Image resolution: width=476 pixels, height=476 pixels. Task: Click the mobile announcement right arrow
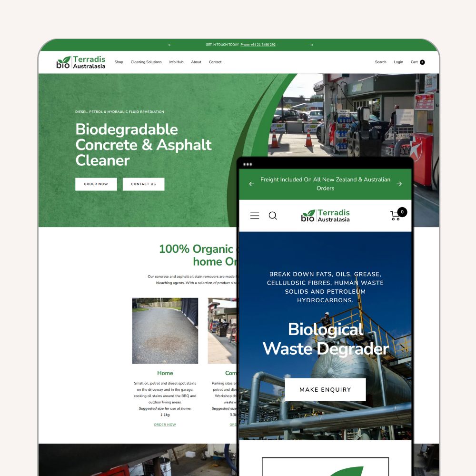click(x=399, y=184)
